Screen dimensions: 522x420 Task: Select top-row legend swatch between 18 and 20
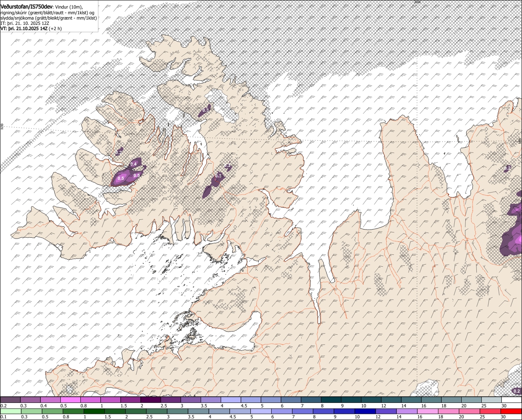click(x=451, y=400)
